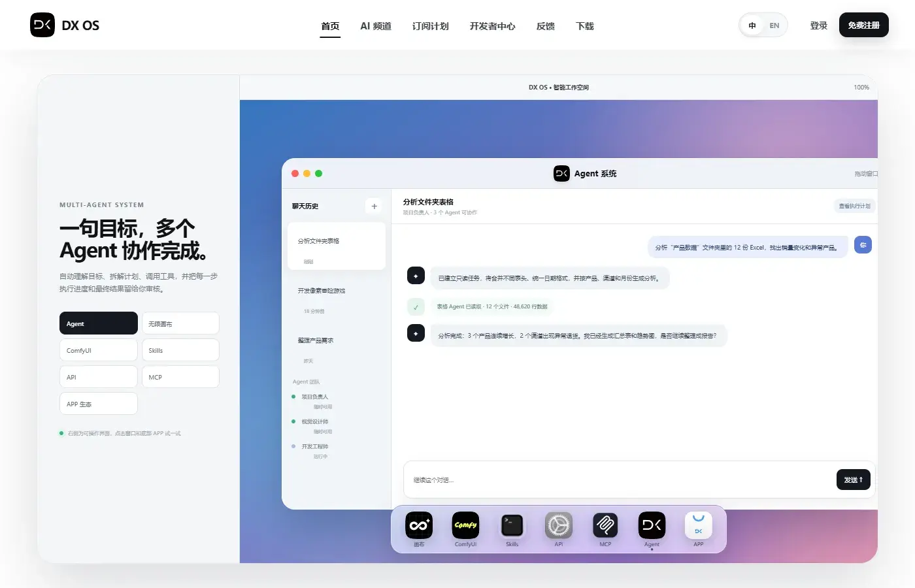The width and height of the screenshot is (915, 588).
Task: Click the DX OS logo in the header
Action: click(x=65, y=25)
